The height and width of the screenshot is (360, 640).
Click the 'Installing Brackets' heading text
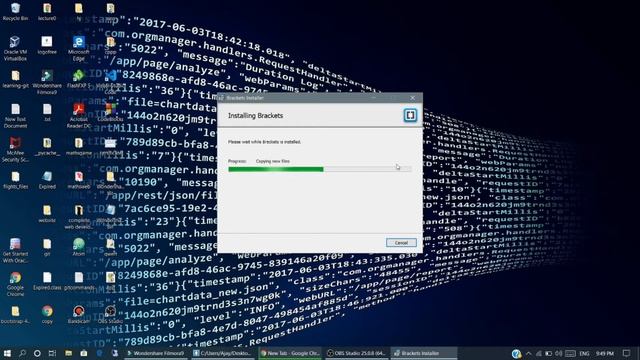256,116
